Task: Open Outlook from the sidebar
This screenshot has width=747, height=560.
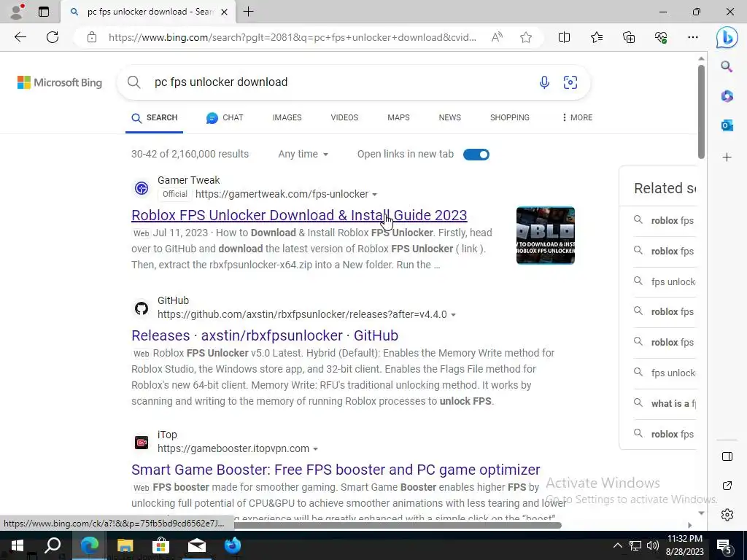Action: 727,125
